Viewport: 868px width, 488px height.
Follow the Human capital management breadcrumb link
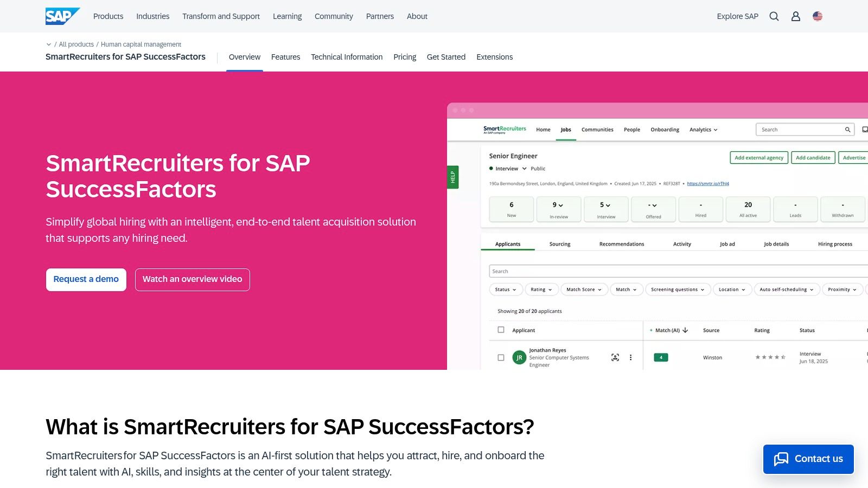(x=141, y=44)
